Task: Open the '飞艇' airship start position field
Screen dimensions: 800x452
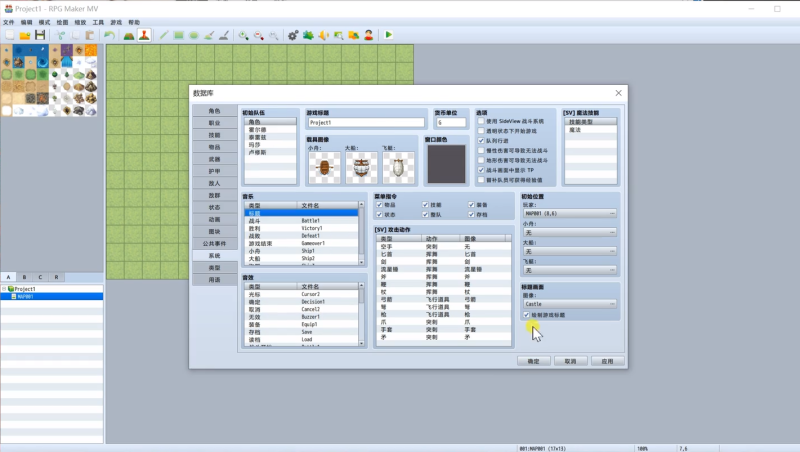Action: coord(570,270)
